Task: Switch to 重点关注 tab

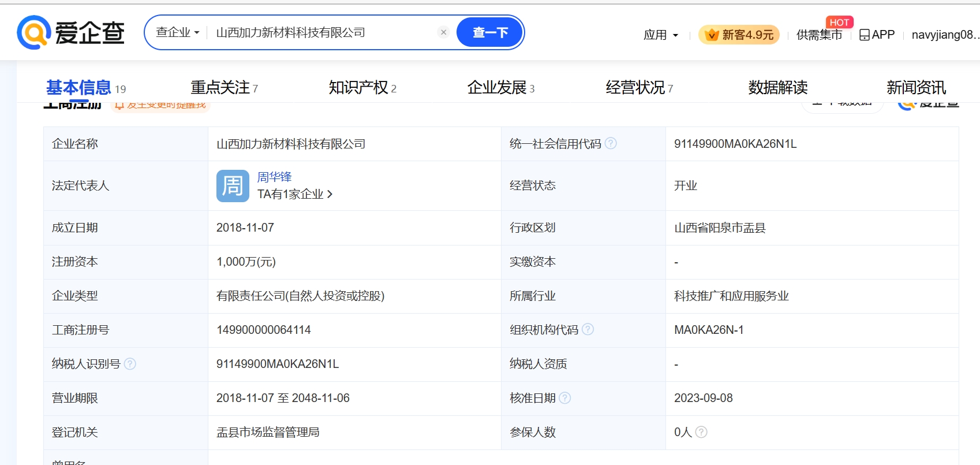Action: [x=224, y=88]
